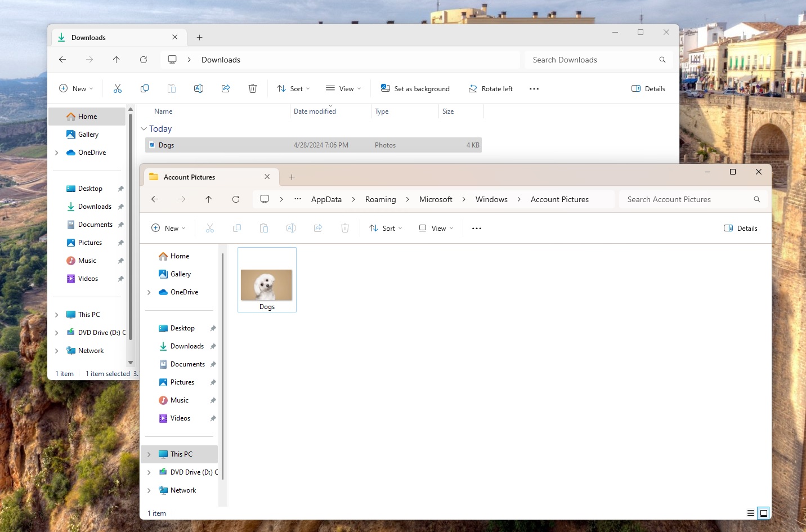Viewport: 806px width, 532px height.
Task: Delete the selected file in Downloads
Action: 252,88
